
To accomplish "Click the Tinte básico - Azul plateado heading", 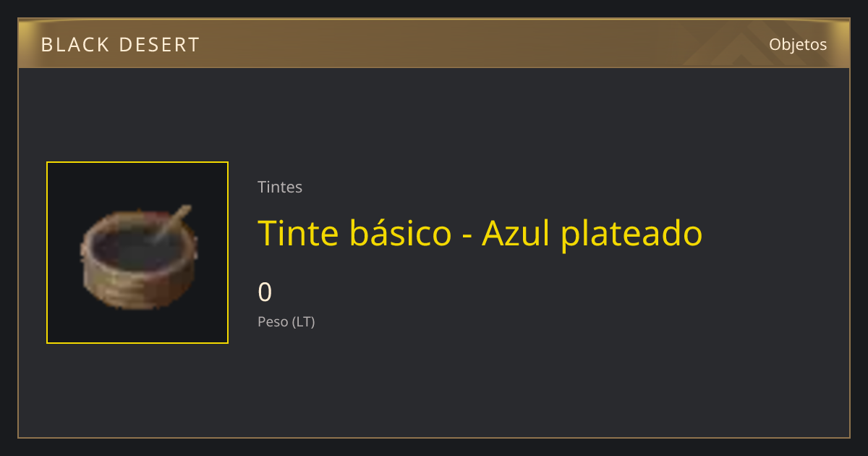I will coord(480,233).
